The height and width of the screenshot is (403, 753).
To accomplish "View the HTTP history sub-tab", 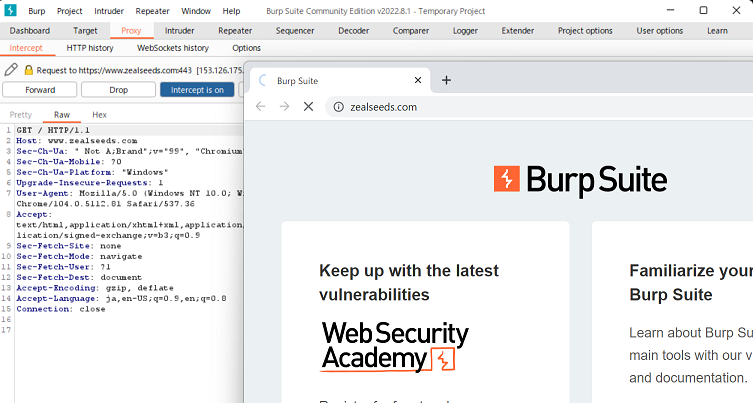I will click(x=90, y=48).
